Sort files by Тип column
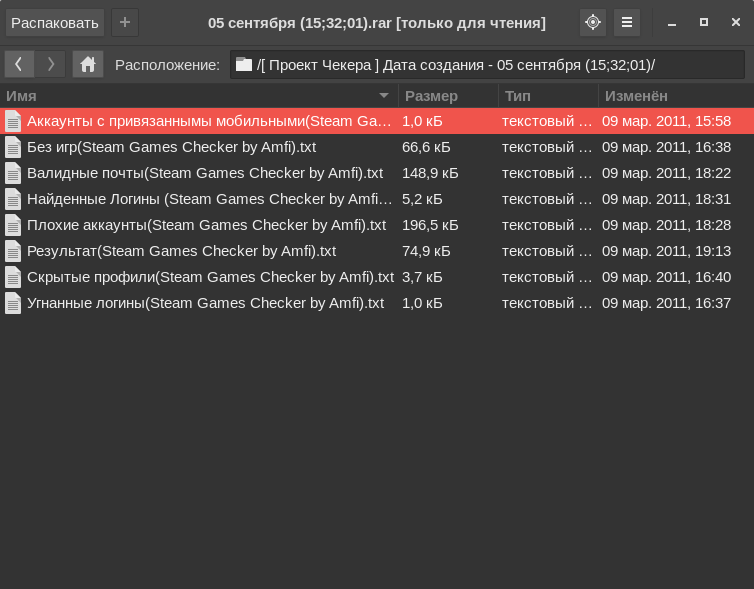The image size is (754, 589). [x=547, y=96]
